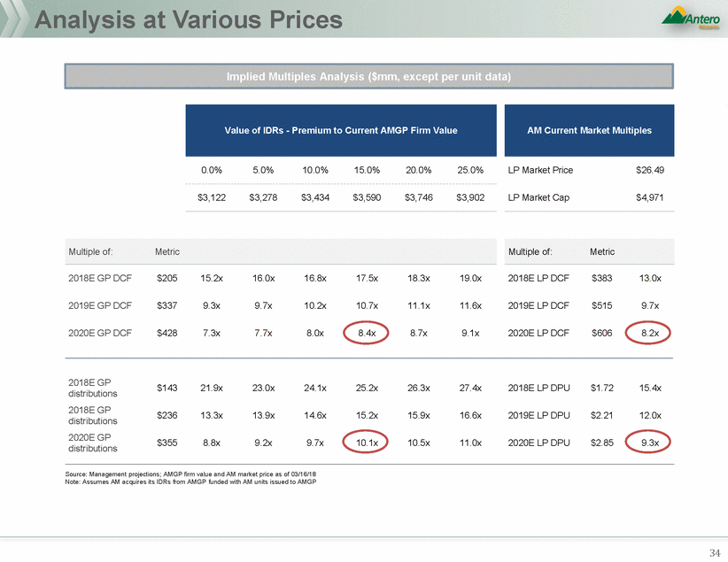
Task: Click the 'Value of IDRs' table header
Action: (340, 130)
